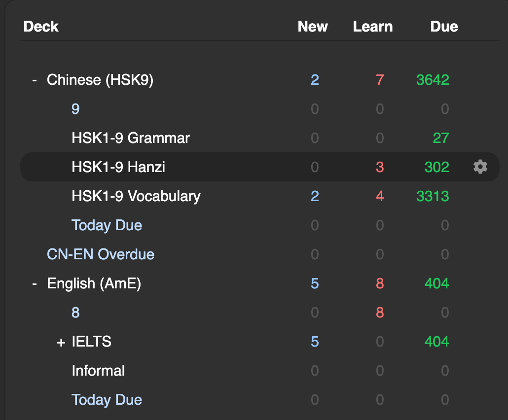The image size is (508, 420).
Task: Open the Chinese (HSK9) deck
Action: [x=100, y=80]
